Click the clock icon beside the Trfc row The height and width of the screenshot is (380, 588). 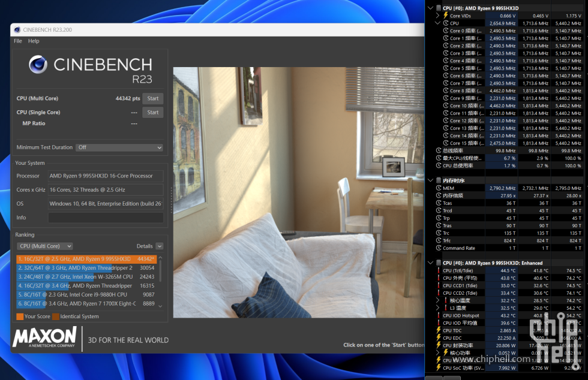tap(439, 240)
